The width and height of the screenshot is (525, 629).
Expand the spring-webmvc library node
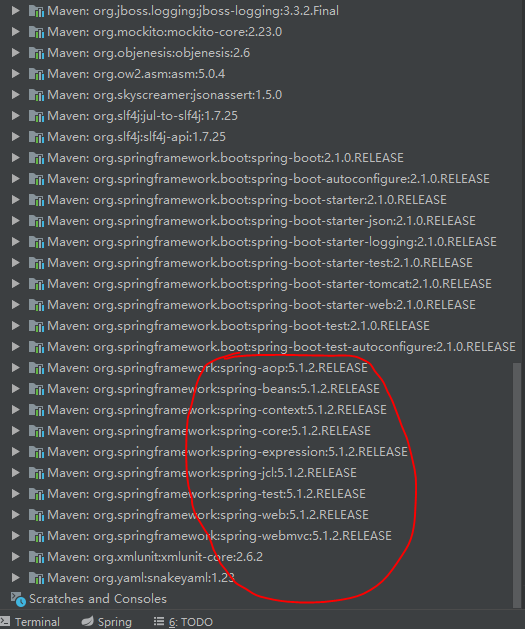pyautogui.click(x=15, y=536)
